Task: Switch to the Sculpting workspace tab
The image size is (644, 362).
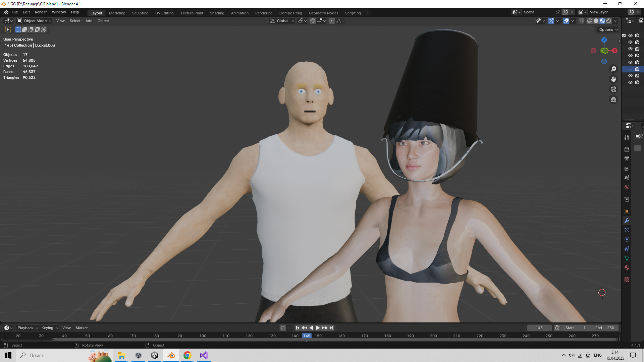Action: point(140,13)
